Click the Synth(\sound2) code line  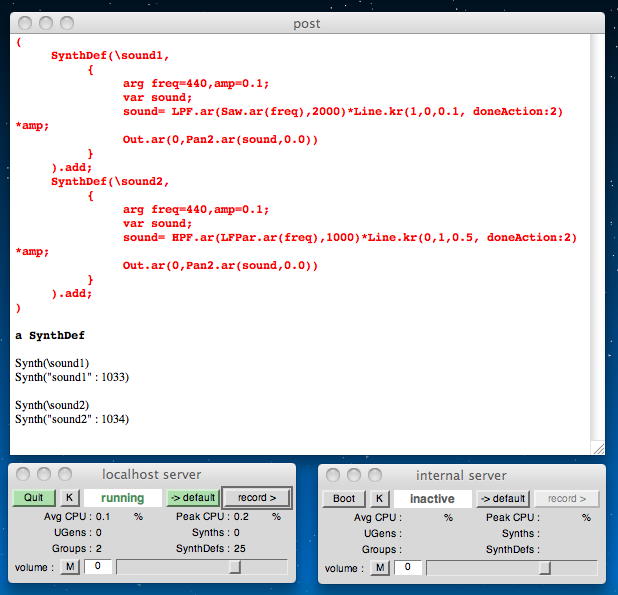click(52, 404)
